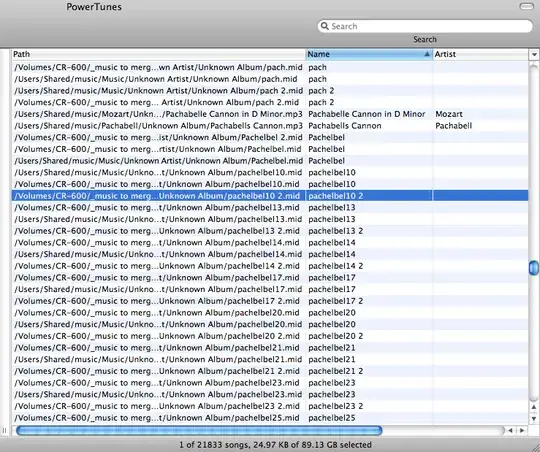The width and height of the screenshot is (540, 452).
Task: Click the Mozart artist cell
Action: point(480,114)
